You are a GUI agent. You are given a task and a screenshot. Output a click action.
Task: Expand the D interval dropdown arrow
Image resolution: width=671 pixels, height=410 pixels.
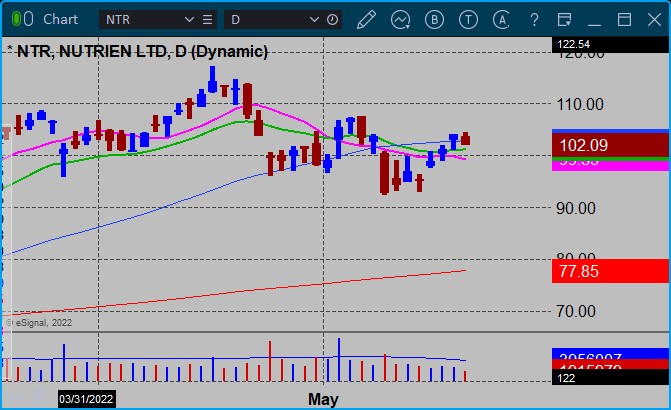(x=314, y=20)
